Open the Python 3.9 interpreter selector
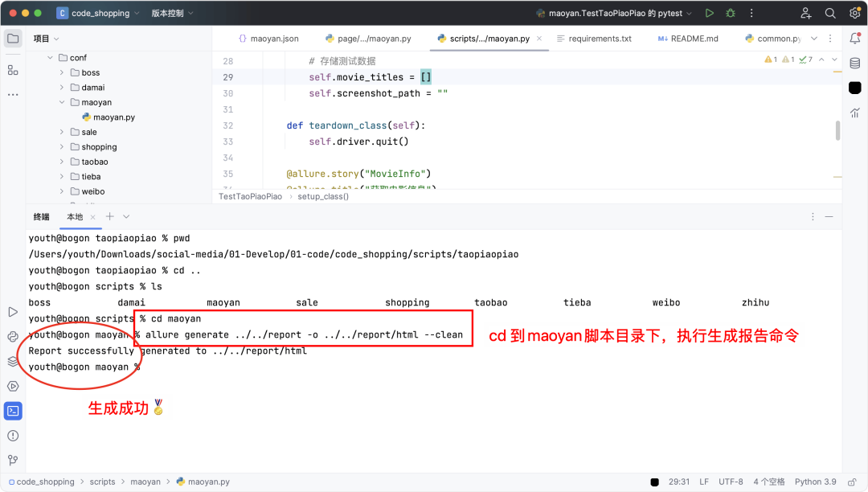The width and height of the screenshot is (868, 492). [x=816, y=482]
